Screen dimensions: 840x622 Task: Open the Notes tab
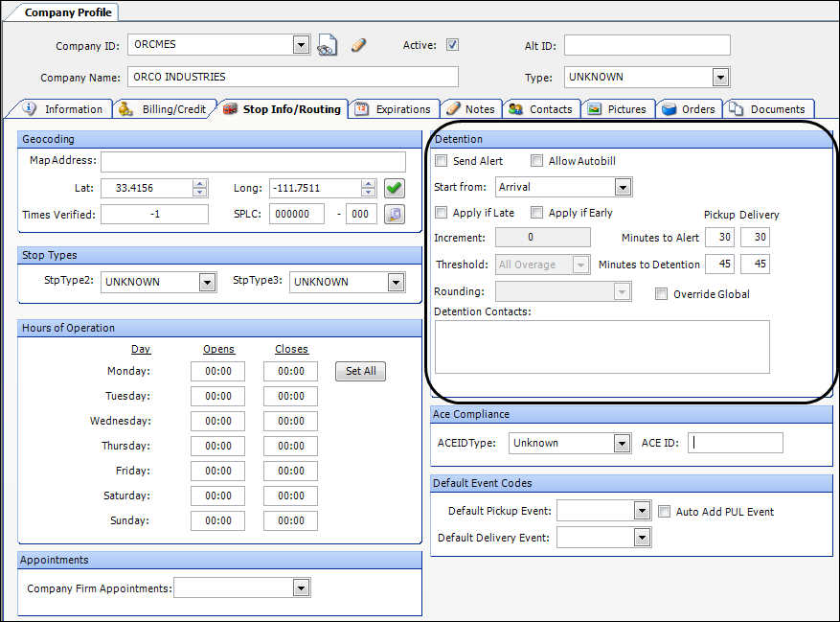pos(470,109)
